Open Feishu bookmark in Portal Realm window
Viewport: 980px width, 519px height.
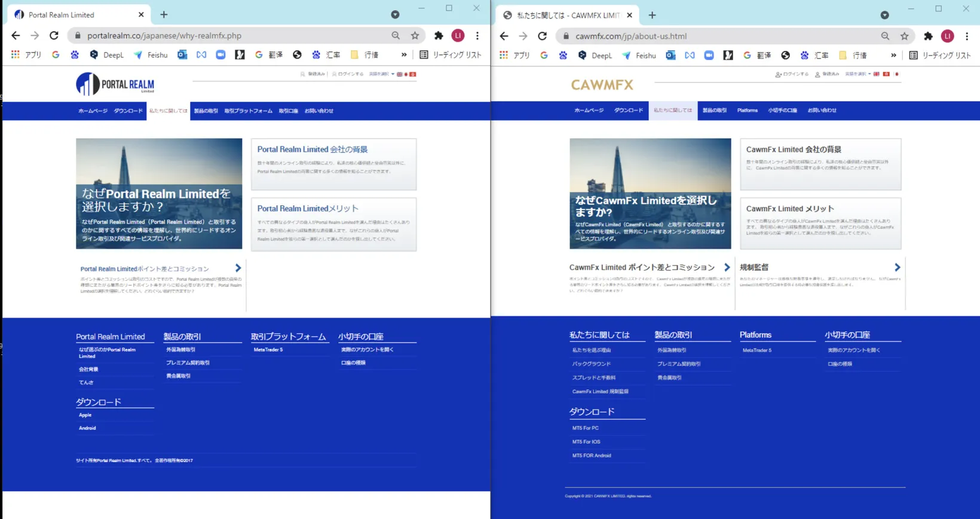tap(151, 55)
